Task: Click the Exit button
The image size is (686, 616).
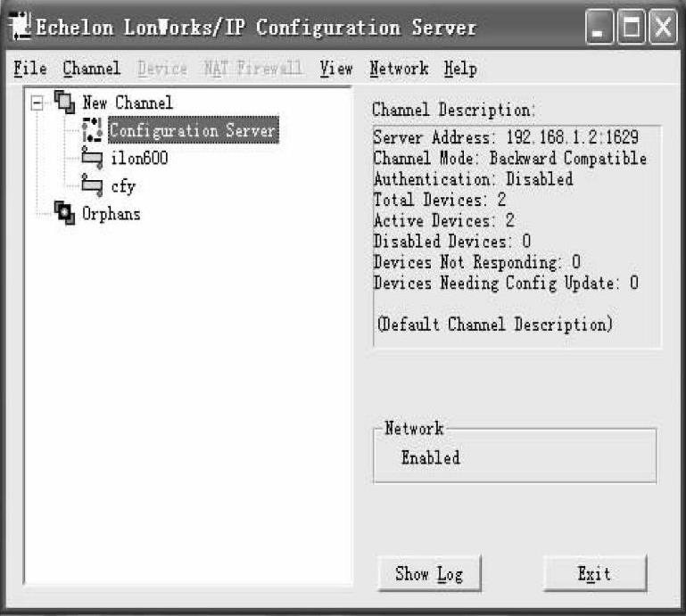Action: point(594,573)
